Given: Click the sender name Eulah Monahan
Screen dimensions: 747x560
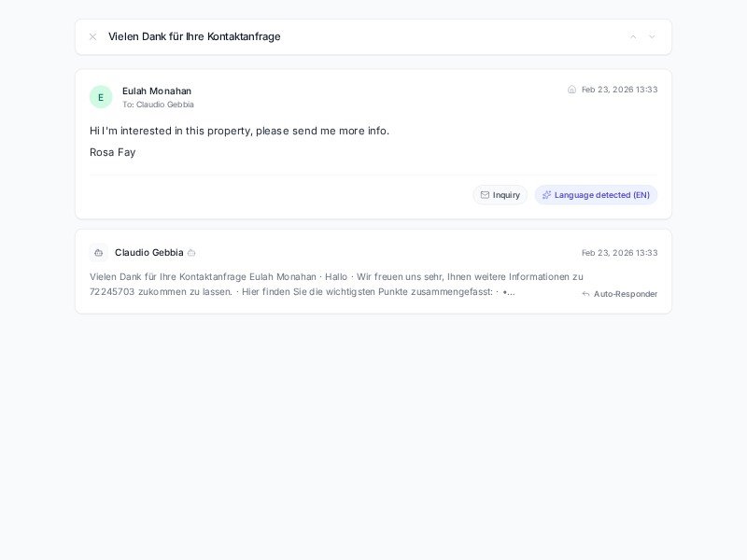Looking at the screenshot, I should [x=156, y=91].
